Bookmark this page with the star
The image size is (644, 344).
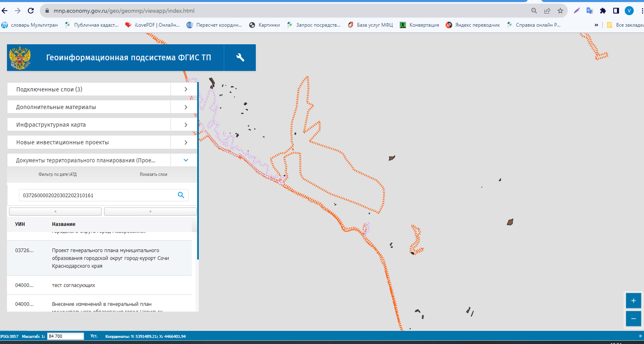click(x=560, y=11)
